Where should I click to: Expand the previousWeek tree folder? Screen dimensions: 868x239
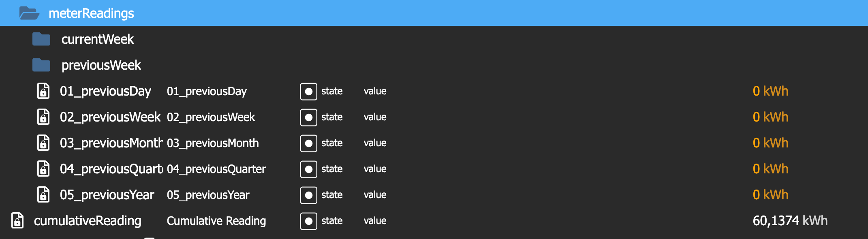[x=101, y=65]
